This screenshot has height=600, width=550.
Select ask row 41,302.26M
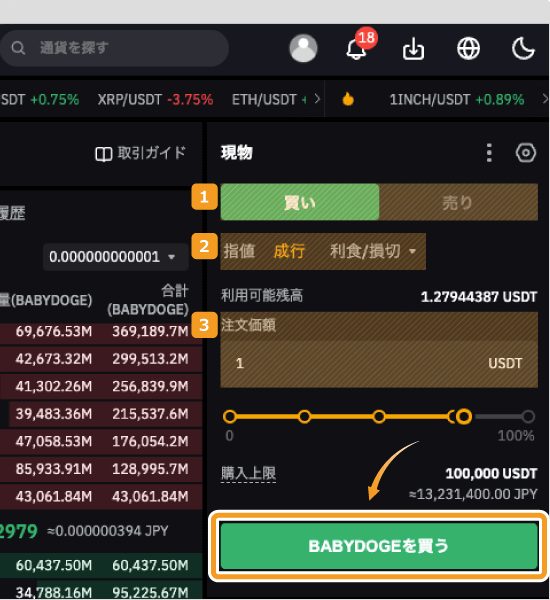pos(101,386)
